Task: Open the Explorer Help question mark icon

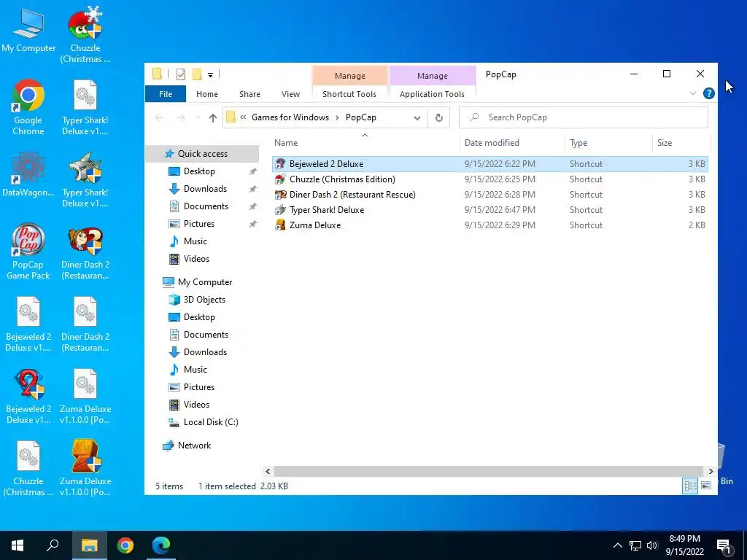Action: coord(708,93)
